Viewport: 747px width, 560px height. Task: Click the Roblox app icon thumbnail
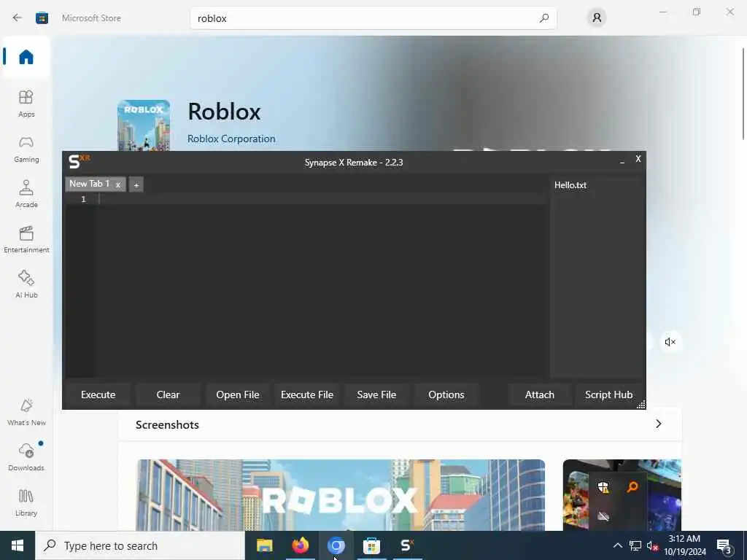click(144, 125)
